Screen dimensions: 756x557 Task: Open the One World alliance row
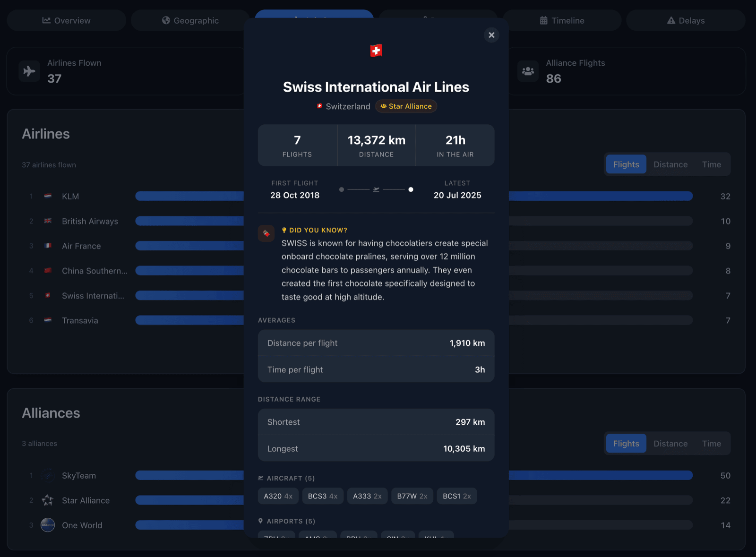376,525
